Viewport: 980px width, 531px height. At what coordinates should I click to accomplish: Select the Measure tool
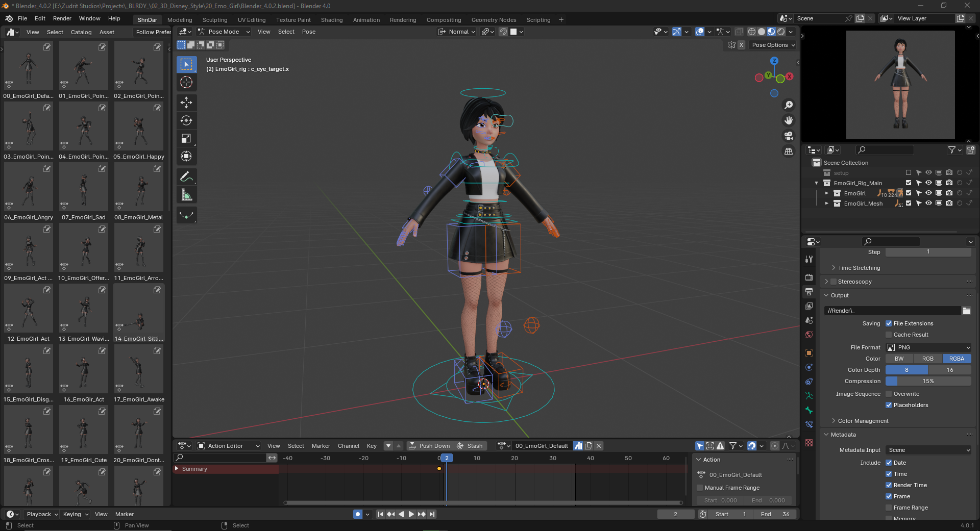[186, 195]
